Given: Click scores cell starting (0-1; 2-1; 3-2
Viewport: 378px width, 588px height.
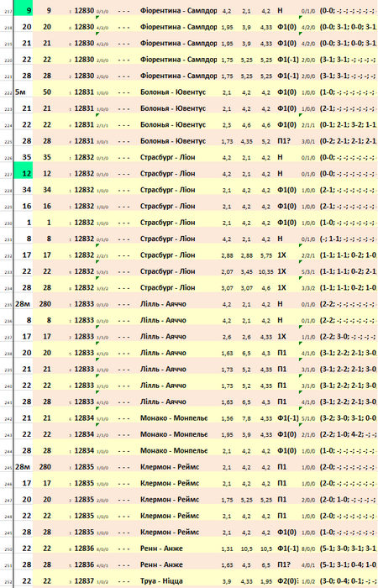Looking at the screenshot, I should pyautogui.click(x=349, y=124).
